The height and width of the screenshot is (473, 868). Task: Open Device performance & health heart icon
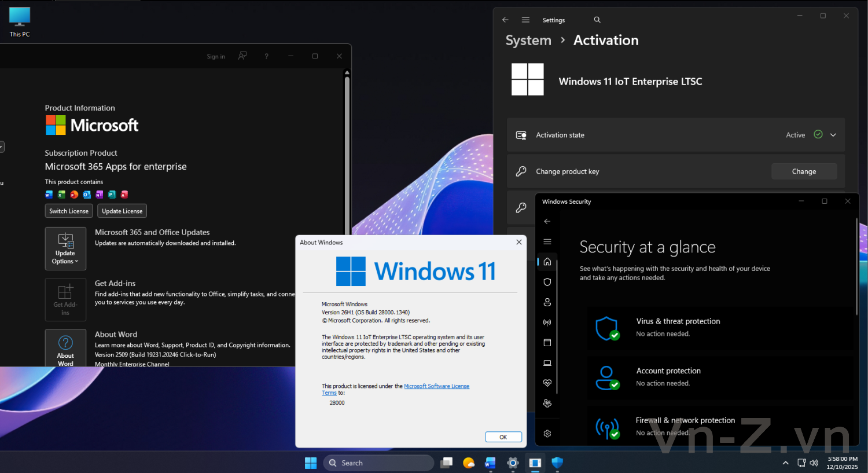point(547,383)
